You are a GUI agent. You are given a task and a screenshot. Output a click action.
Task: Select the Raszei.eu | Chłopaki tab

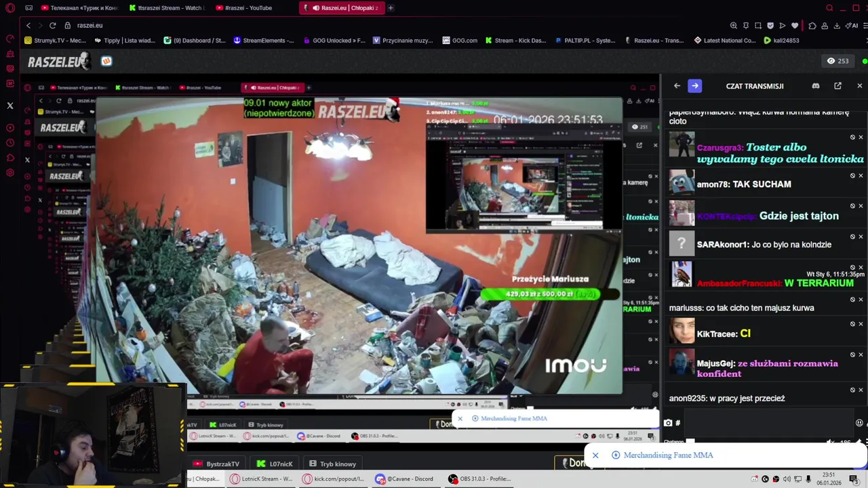click(x=342, y=8)
